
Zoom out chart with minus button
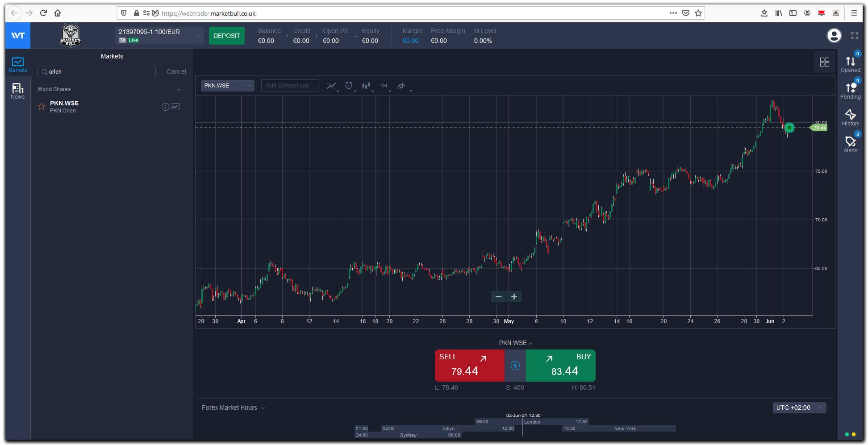tap(498, 296)
